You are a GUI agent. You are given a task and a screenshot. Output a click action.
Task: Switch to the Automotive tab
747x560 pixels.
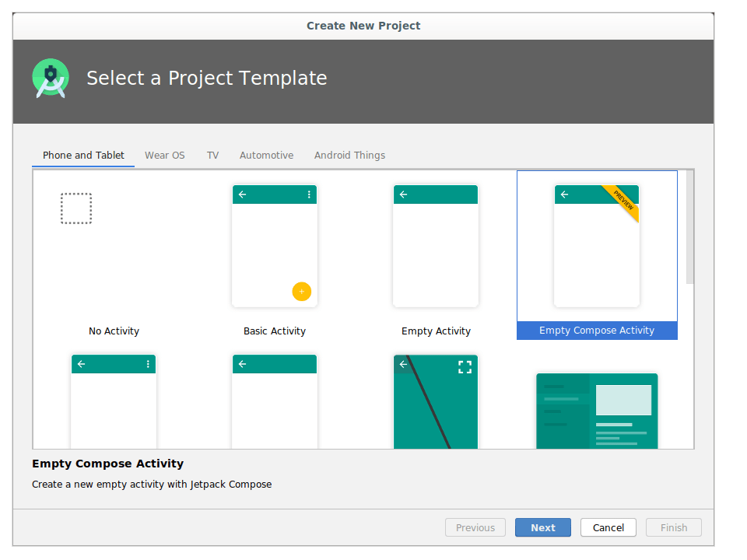tap(266, 156)
